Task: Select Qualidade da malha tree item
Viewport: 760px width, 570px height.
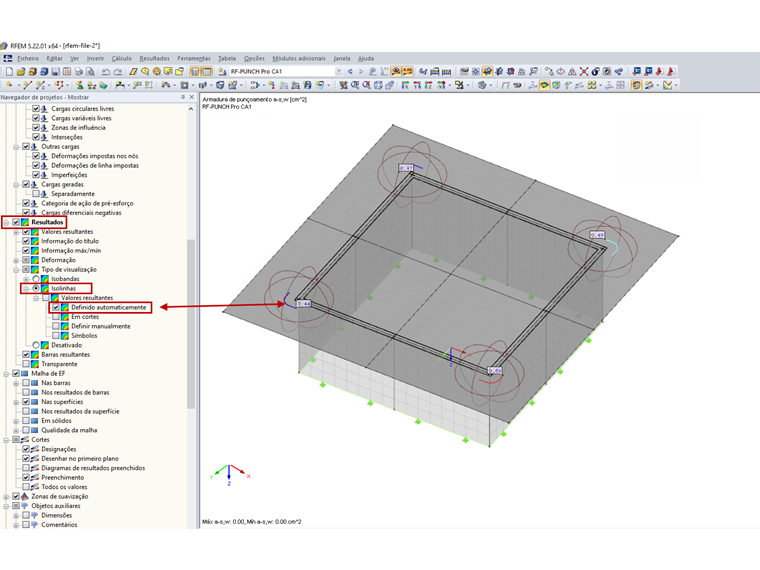Action: (x=69, y=430)
